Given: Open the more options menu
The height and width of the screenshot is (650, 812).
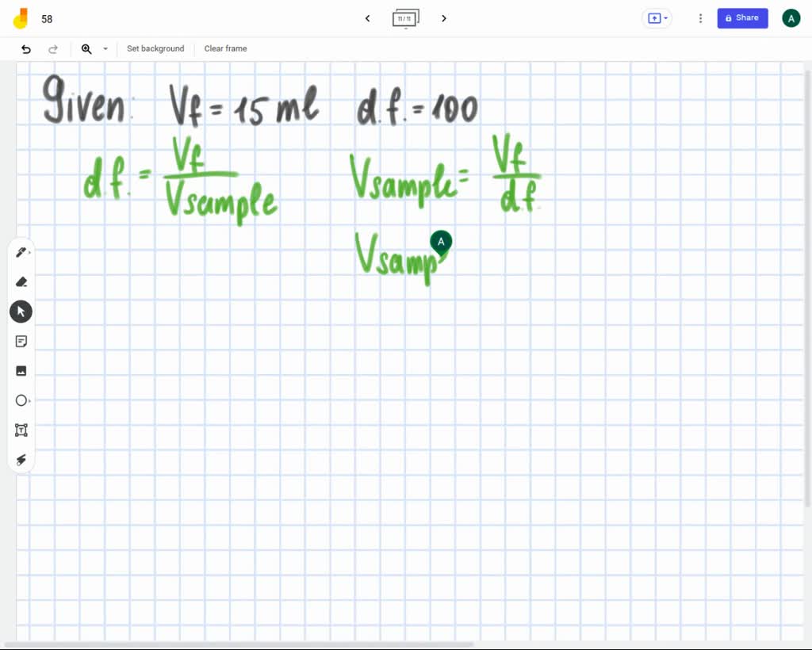Looking at the screenshot, I should click(700, 17).
